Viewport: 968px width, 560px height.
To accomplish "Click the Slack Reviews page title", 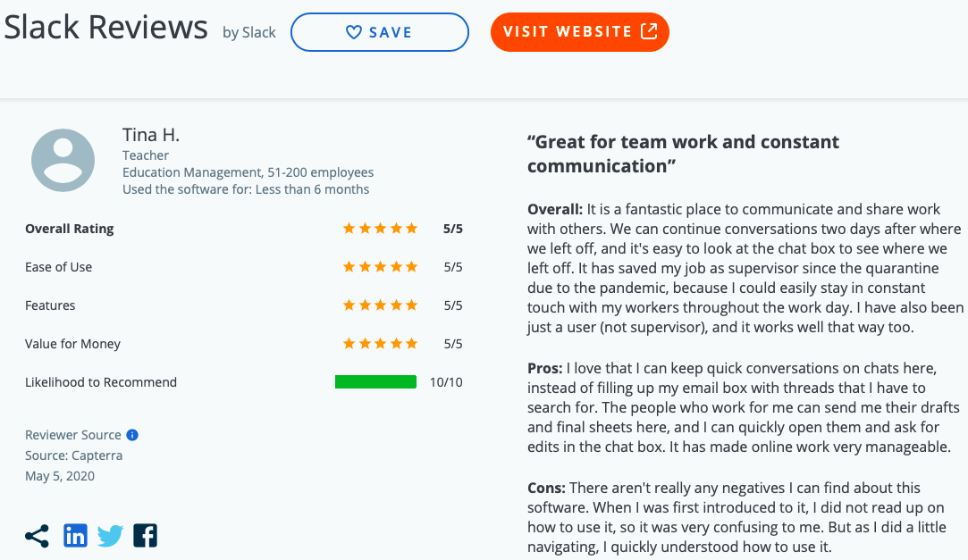I will click(x=105, y=28).
